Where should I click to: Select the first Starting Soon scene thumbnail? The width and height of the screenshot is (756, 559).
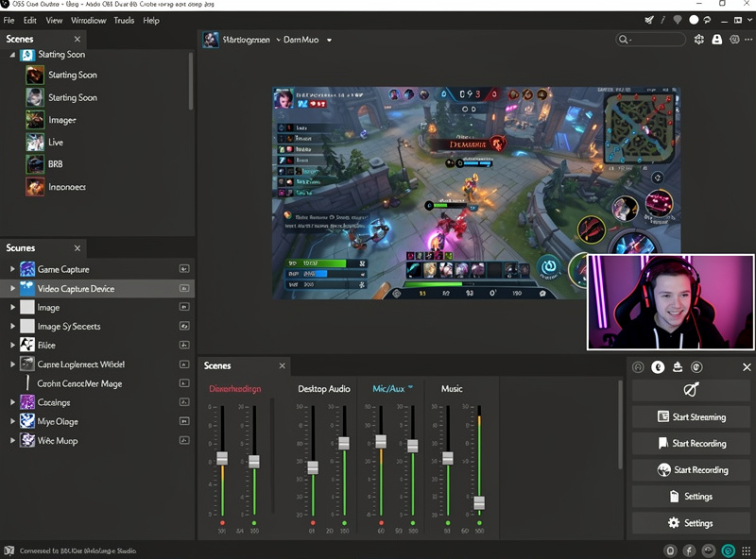tap(35, 76)
